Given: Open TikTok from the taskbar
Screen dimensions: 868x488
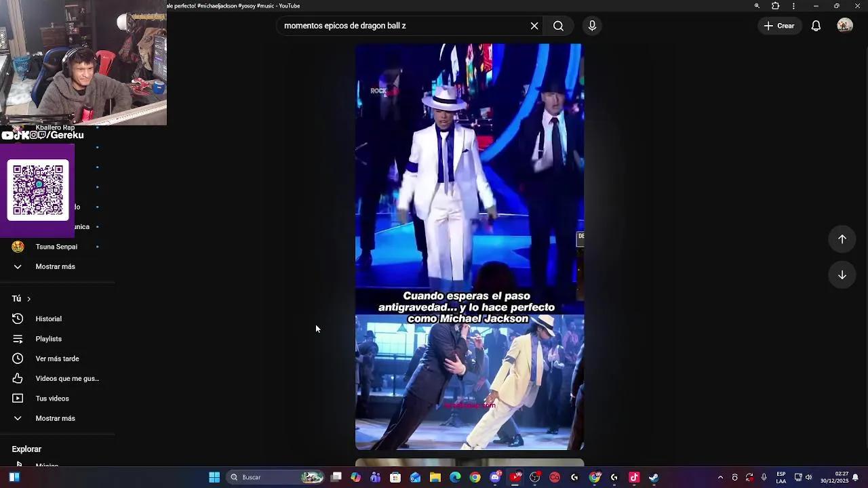Looking at the screenshot, I should coord(634,477).
